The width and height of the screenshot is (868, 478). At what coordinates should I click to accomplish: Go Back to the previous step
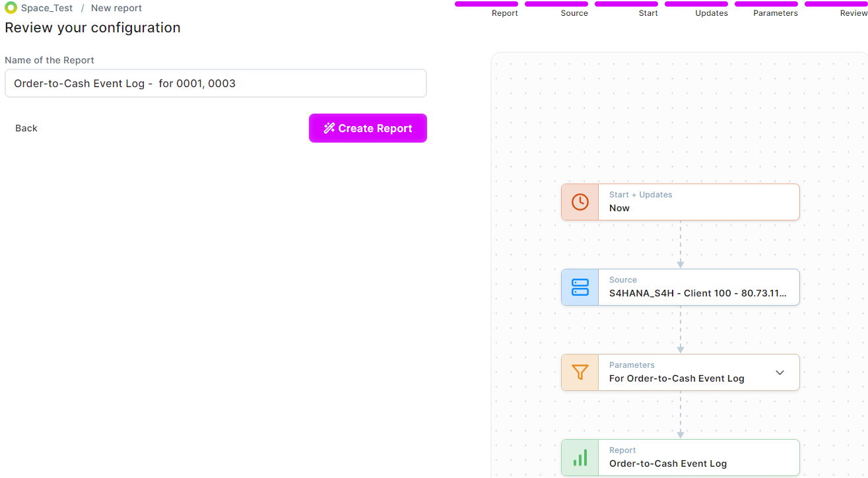(x=26, y=128)
